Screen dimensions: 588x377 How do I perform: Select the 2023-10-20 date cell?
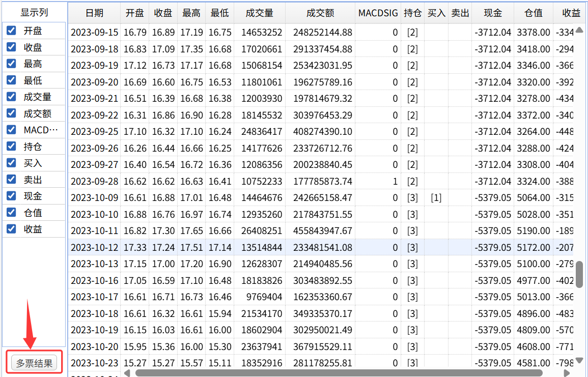point(94,346)
